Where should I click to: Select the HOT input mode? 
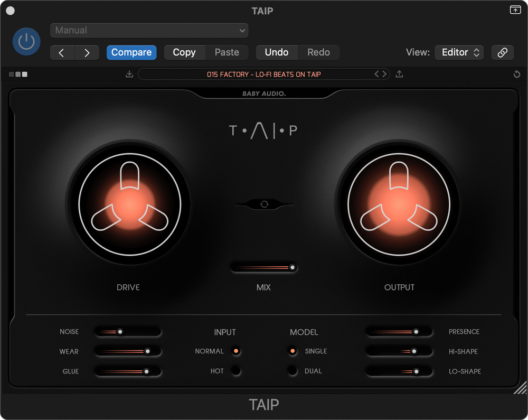click(235, 371)
